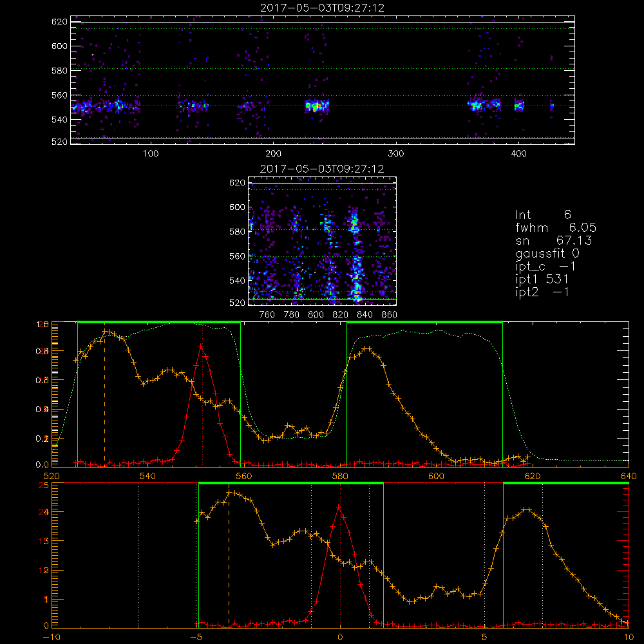The width and height of the screenshot is (644, 644).
Task: Select the 'sn 67.13' readout line
Action: pos(554,240)
